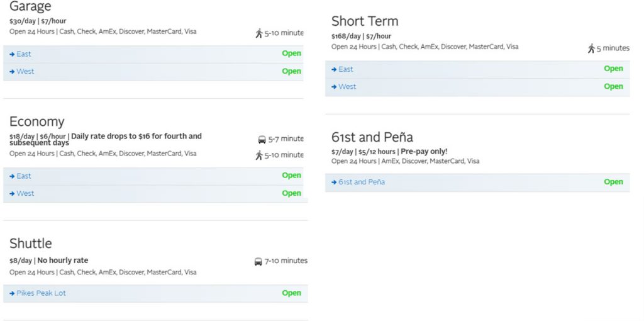Click the walking icon in the Garage section
644x321 pixels.
pos(258,33)
